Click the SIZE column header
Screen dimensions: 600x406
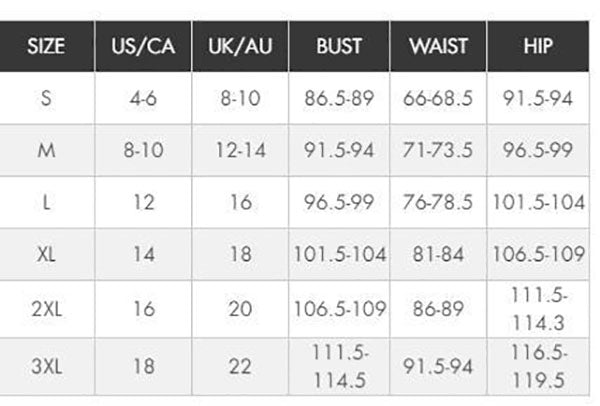(x=46, y=46)
